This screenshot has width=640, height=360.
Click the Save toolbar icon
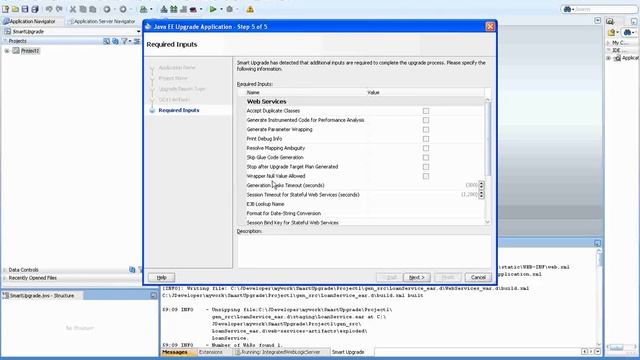point(25,9)
